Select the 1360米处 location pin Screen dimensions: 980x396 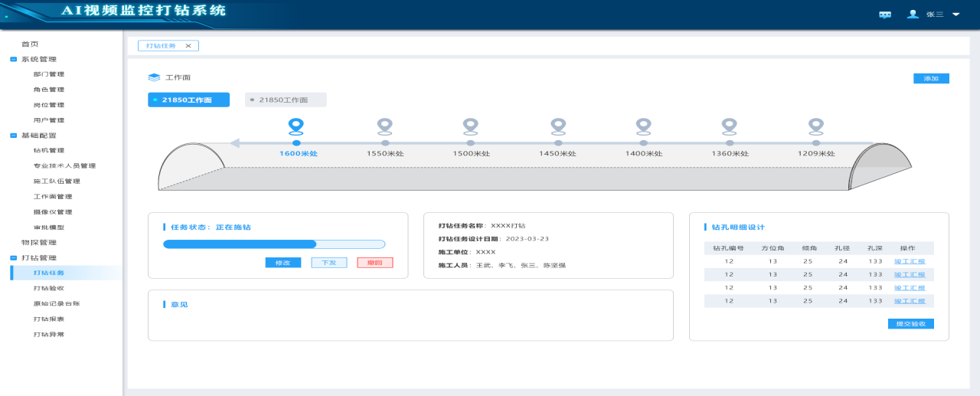click(x=730, y=125)
